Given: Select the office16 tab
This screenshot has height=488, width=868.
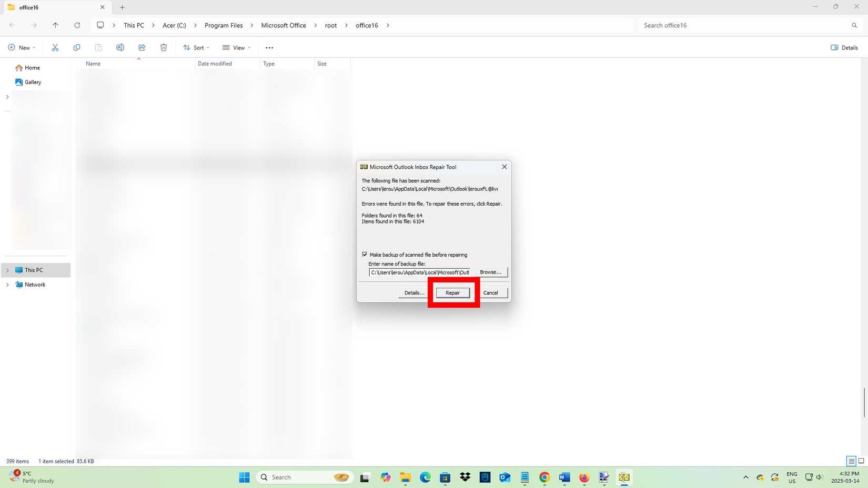Looking at the screenshot, I should (29, 7).
